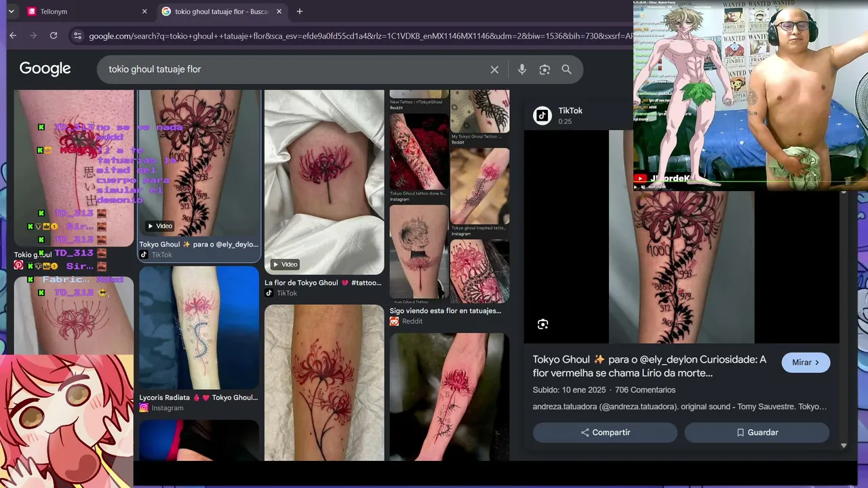Open the Lycoris Radiata tattoo thumbnail
Screen dimensions: 868x488
(199, 327)
